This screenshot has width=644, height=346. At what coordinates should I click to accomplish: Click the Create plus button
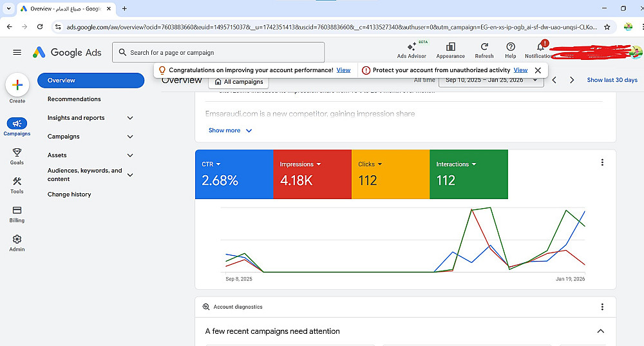[x=17, y=85]
